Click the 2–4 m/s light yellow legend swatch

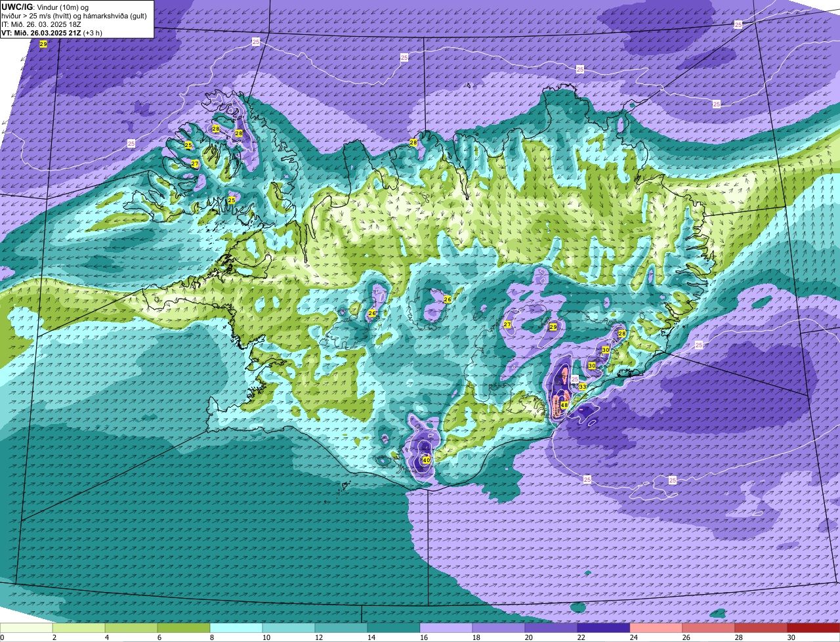coord(79,628)
